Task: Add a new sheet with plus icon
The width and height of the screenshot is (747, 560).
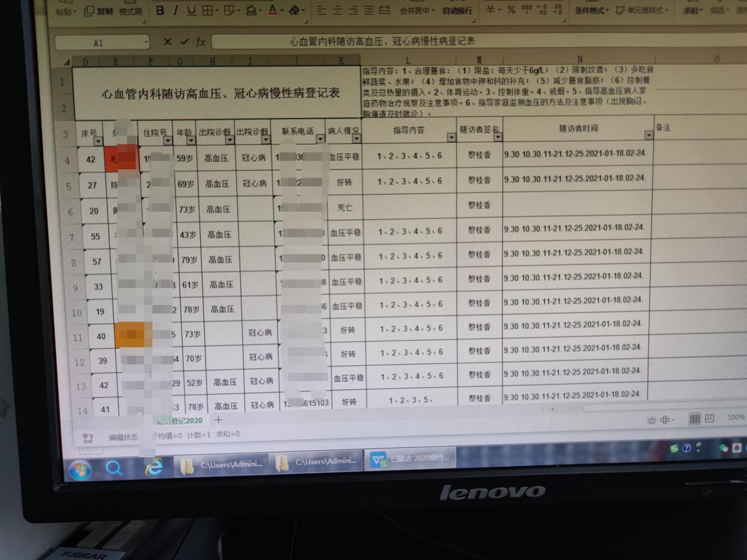Action: point(218,420)
